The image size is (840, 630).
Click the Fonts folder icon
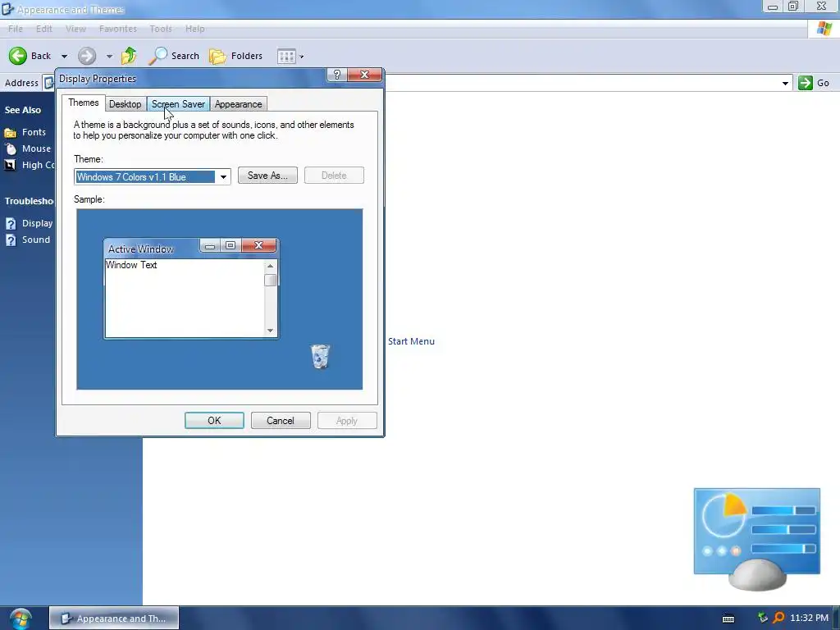click(10, 132)
